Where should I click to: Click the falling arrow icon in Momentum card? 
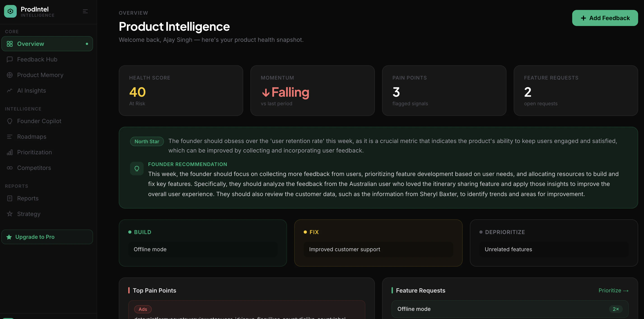pyautogui.click(x=266, y=93)
